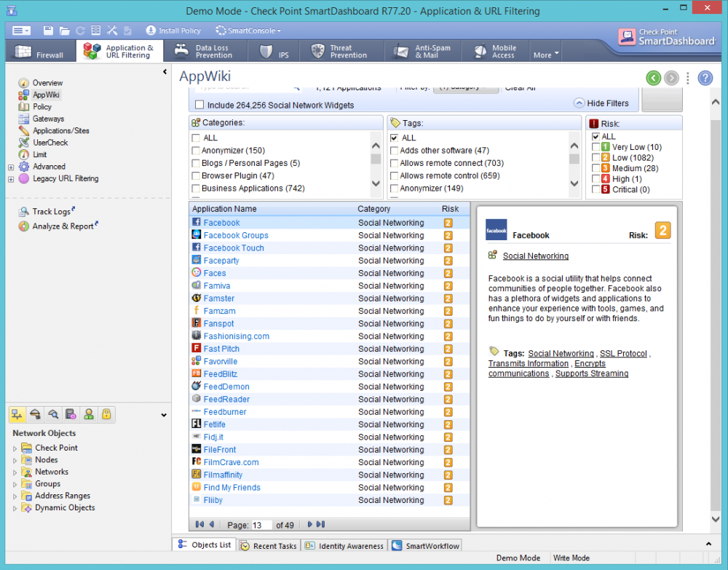Expand the Address Ranges folder
728x570 pixels.
(x=15, y=496)
